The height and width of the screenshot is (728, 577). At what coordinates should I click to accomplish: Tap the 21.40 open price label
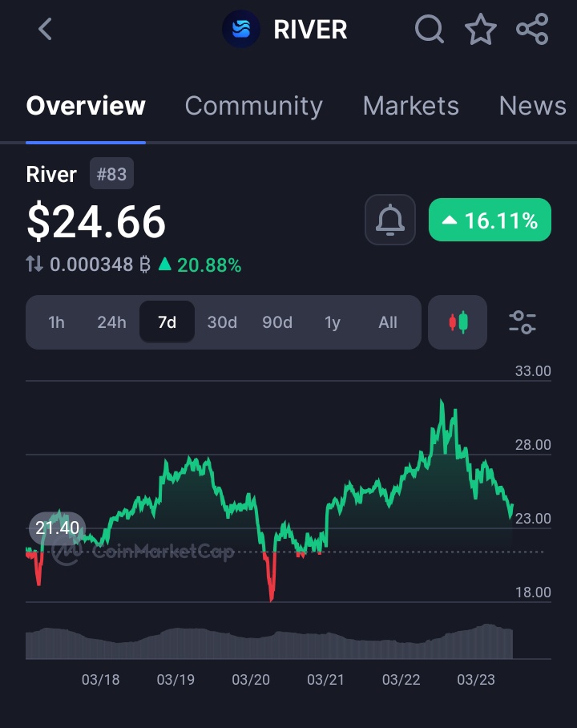tap(57, 528)
